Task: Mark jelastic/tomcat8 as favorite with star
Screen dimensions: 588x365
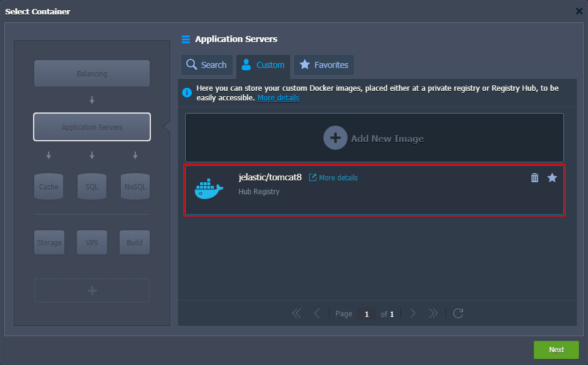Action: click(552, 178)
